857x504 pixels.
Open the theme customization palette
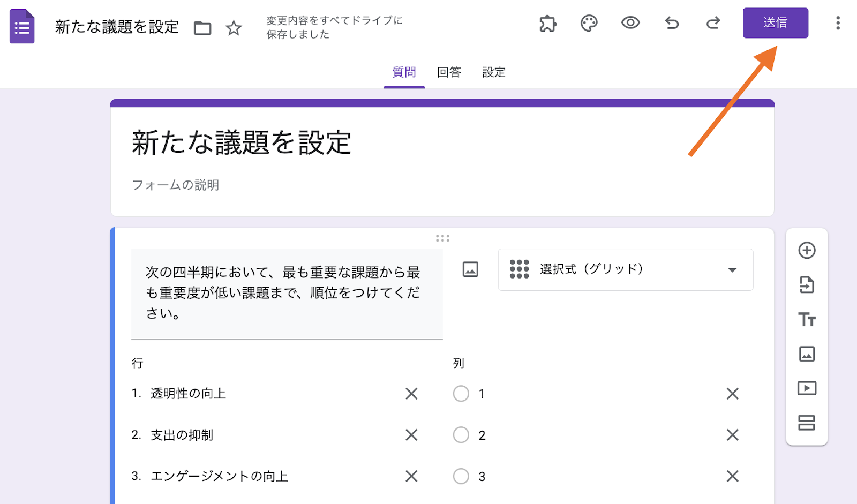click(589, 24)
